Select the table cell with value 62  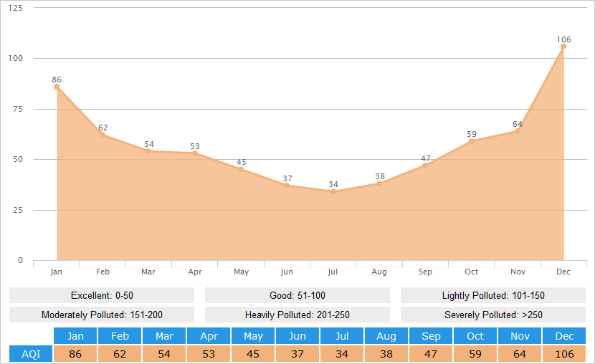click(x=120, y=354)
